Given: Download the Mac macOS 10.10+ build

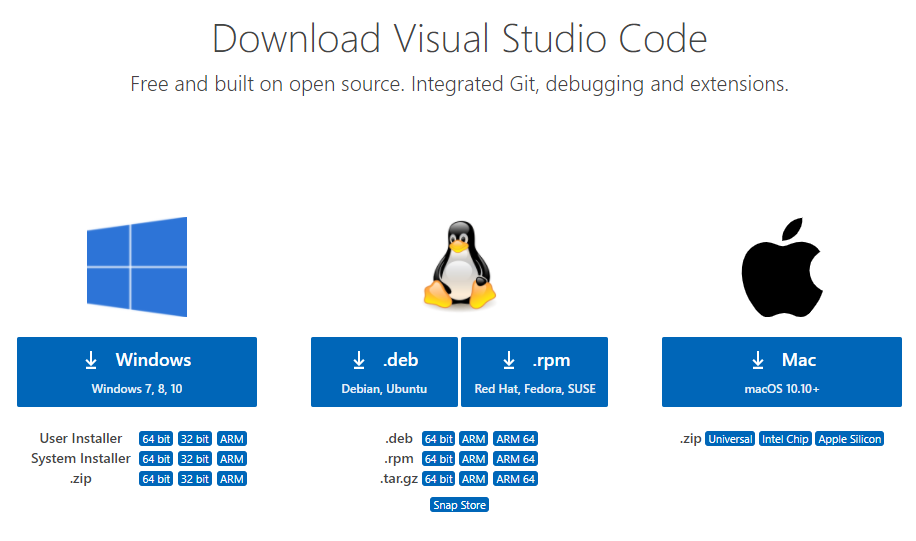Looking at the screenshot, I should click(x=782, y=372).
